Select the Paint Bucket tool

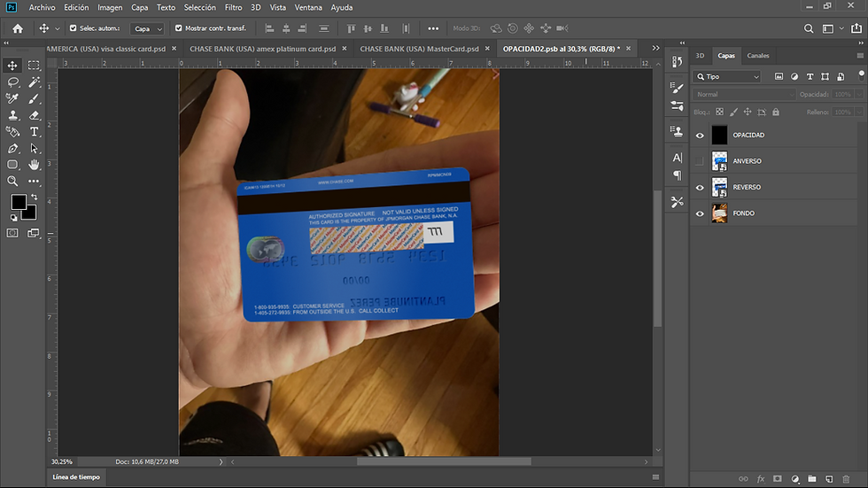point(12,132)
